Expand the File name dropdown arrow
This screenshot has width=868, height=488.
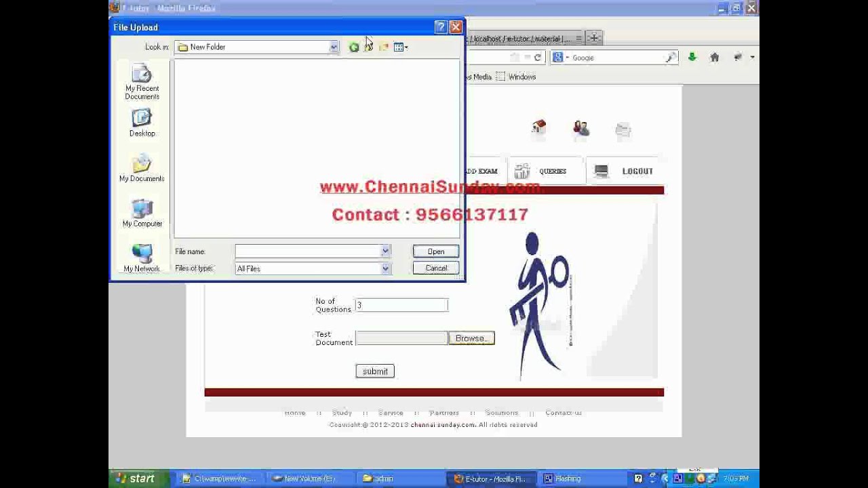pos(385,251)
